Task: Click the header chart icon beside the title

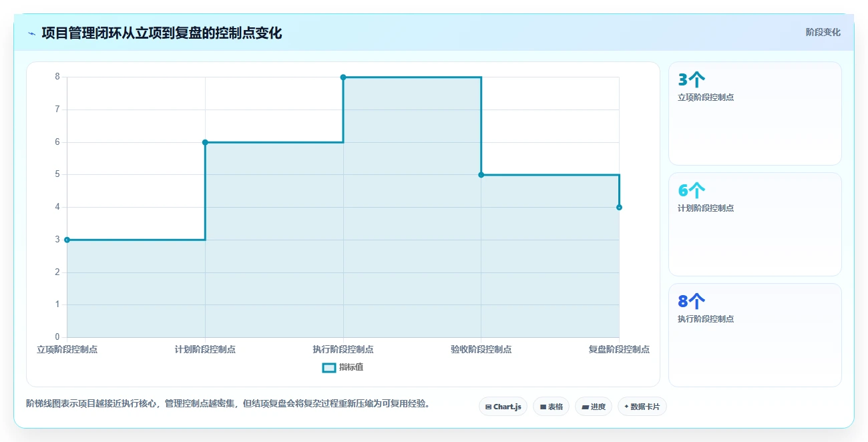Action: (31, 33)
